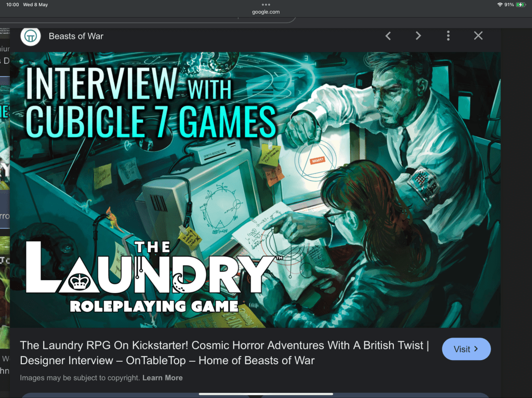Tap the home indicator bar at bottom

click(265, 394)
